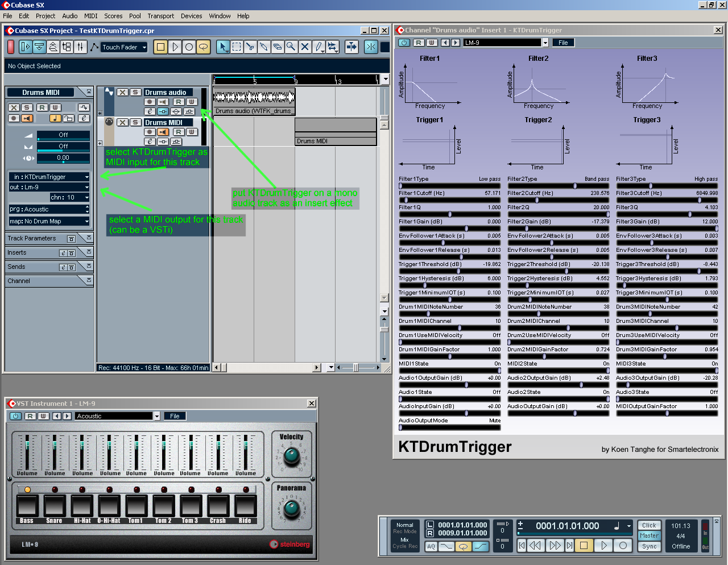The height and width of the screenshot is (565, 728).
Task: Select the Zoom magnifier tool
Action: pos(291,47)
